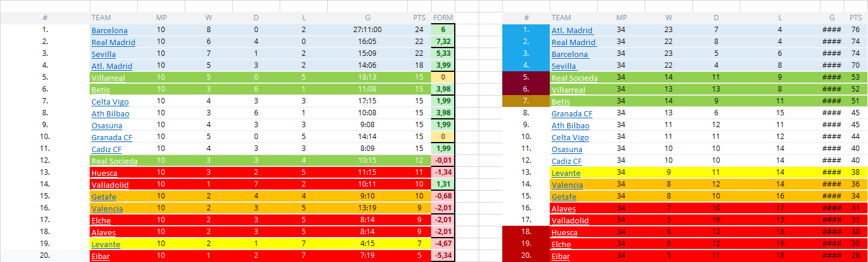Select form value '1,31'
This screenshot has width=868, height=262.
443,185
